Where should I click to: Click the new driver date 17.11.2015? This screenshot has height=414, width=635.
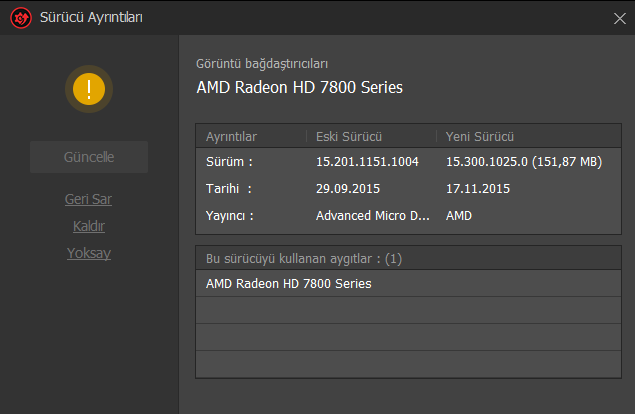(478, 188)
